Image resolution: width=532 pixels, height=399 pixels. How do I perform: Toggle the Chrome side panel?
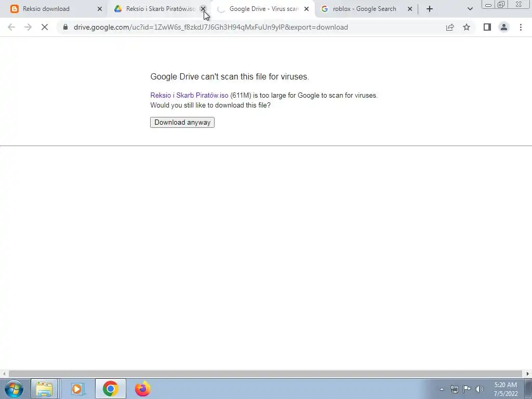pos(487,27)
